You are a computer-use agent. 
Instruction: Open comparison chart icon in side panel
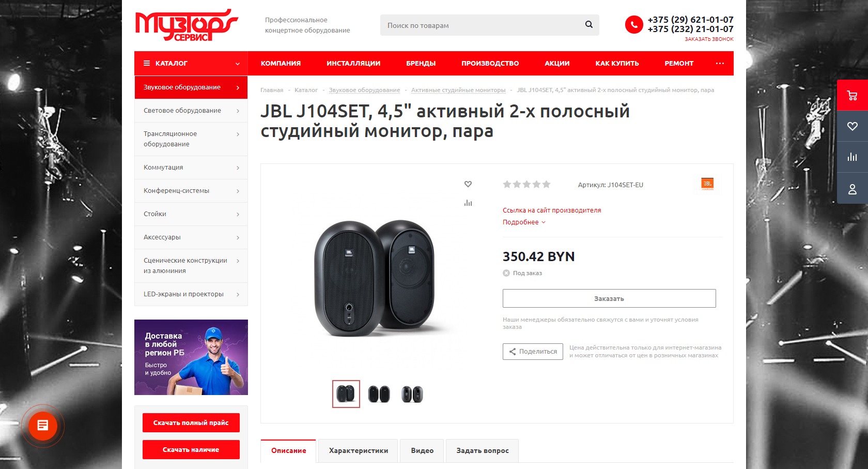tap(853, 157)
